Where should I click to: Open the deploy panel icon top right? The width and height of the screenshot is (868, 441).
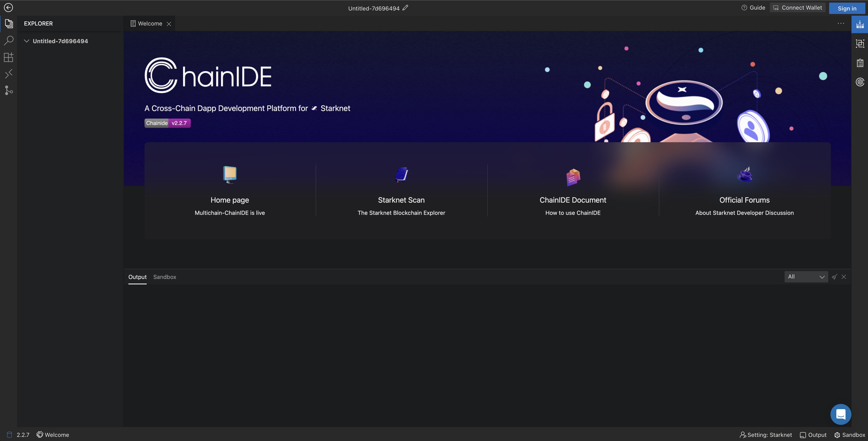859,24
